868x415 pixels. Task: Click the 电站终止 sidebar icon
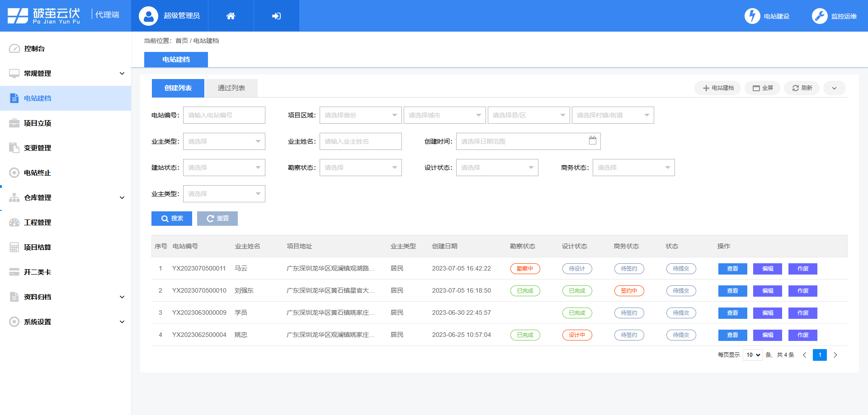click(x=14, y=173)
